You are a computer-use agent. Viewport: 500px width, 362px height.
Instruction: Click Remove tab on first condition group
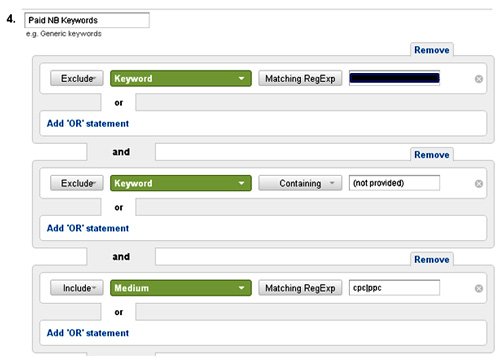[432, 50]
